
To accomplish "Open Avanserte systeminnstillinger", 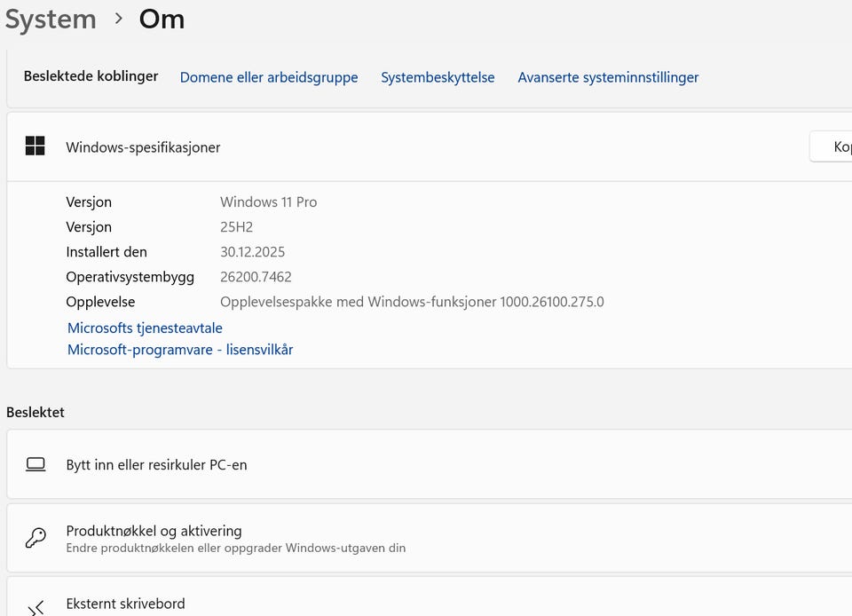I will coord(608,77).
